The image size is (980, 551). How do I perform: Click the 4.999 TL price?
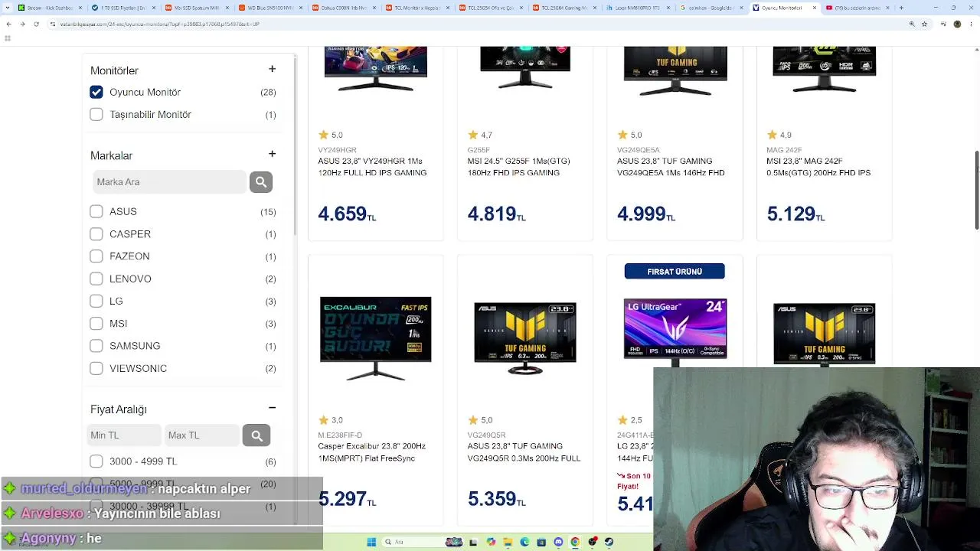point(646,214)
